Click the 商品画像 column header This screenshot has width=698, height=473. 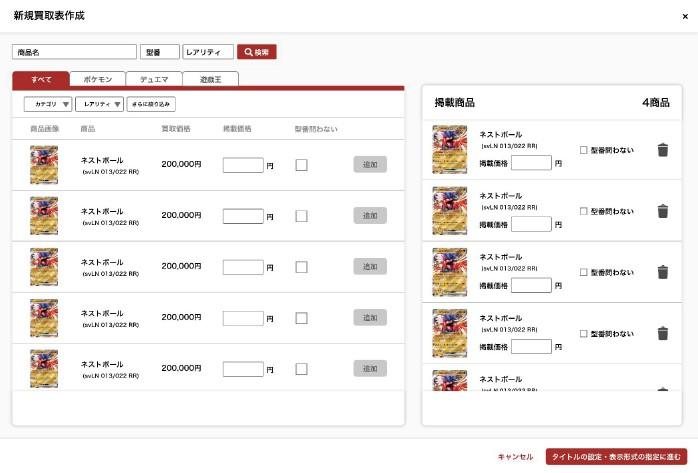click(x=45, y=129)
